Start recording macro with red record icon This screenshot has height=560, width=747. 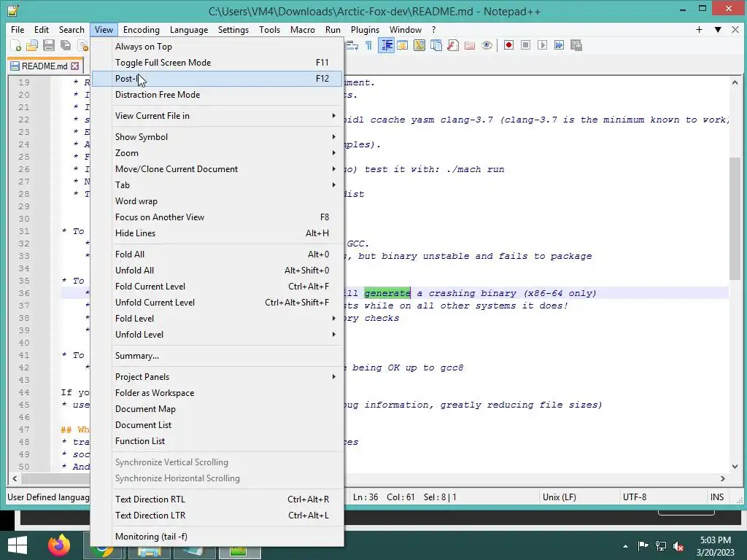pyautogui.click(x=508, y=45)
